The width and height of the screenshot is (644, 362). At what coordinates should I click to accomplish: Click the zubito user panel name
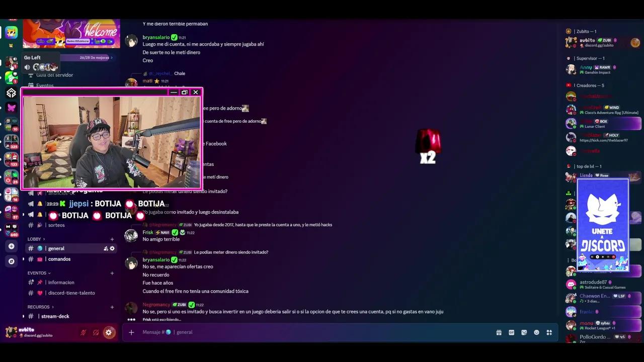tap(27, 330)
